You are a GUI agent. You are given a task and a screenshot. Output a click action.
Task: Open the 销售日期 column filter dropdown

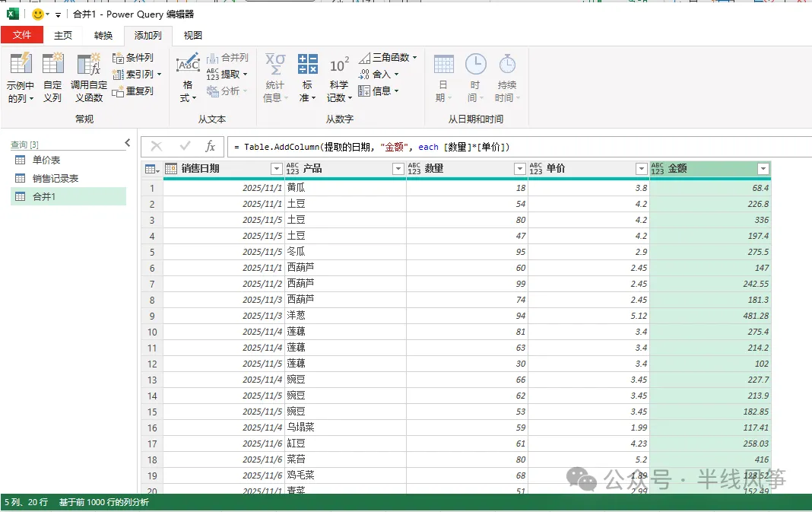(277, 169)
